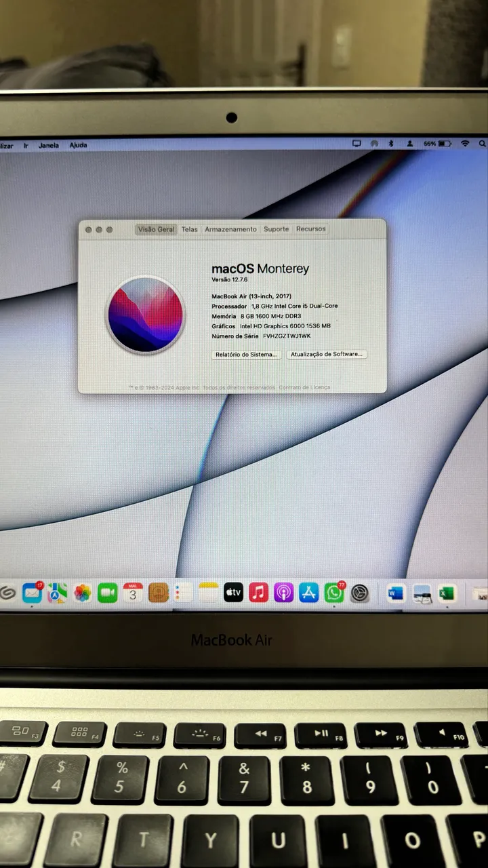Open System Preferences gear in the Dock
The height and width of the screenshot is (868, 488).
coord(360,593)
